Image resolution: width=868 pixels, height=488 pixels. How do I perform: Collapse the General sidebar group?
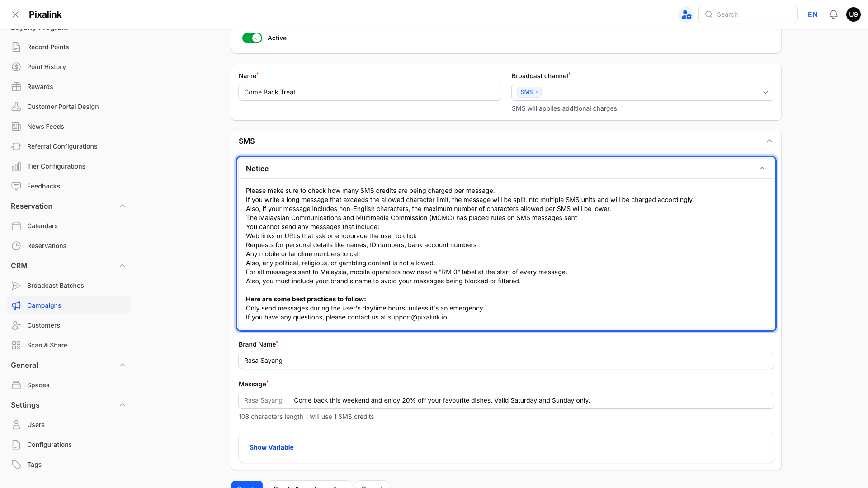[123, 365]
